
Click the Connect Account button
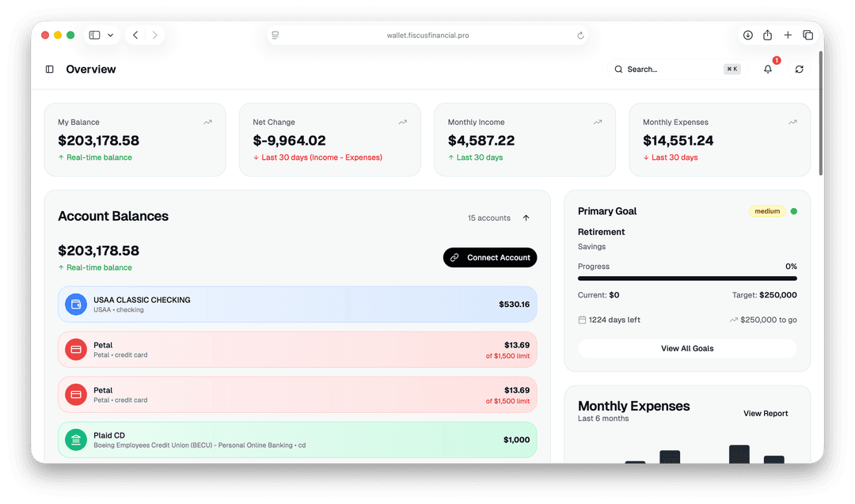point(490,257)
